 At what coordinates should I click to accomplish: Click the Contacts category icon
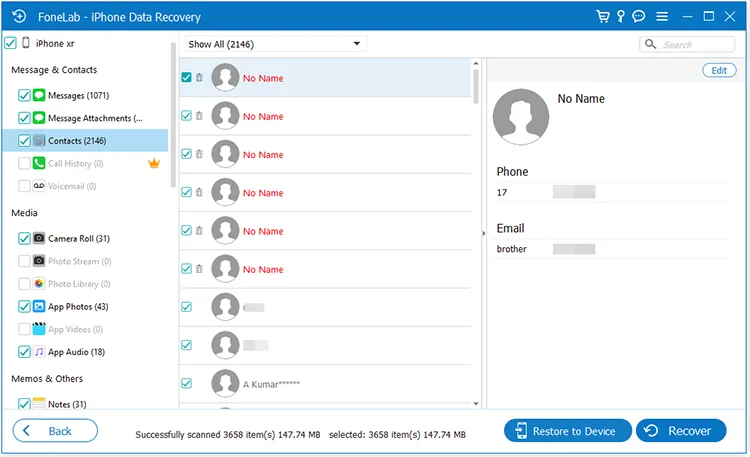click(39, 140)
